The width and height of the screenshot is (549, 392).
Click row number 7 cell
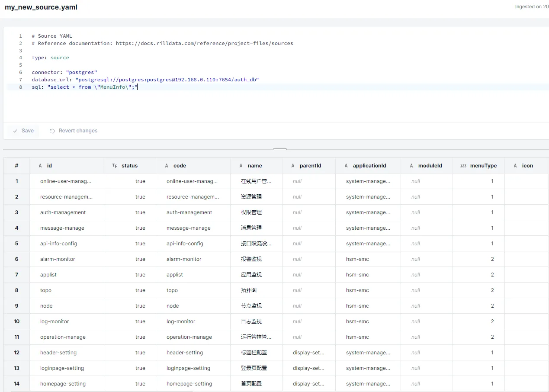16,275
